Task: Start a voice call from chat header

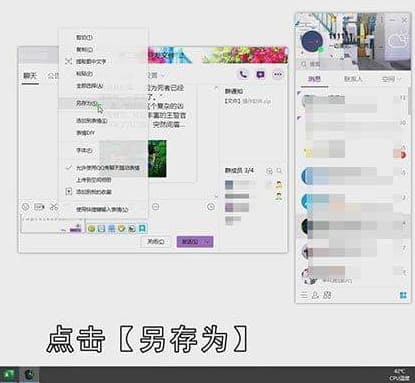Action: pyautogui.click(x=243, y=74)
